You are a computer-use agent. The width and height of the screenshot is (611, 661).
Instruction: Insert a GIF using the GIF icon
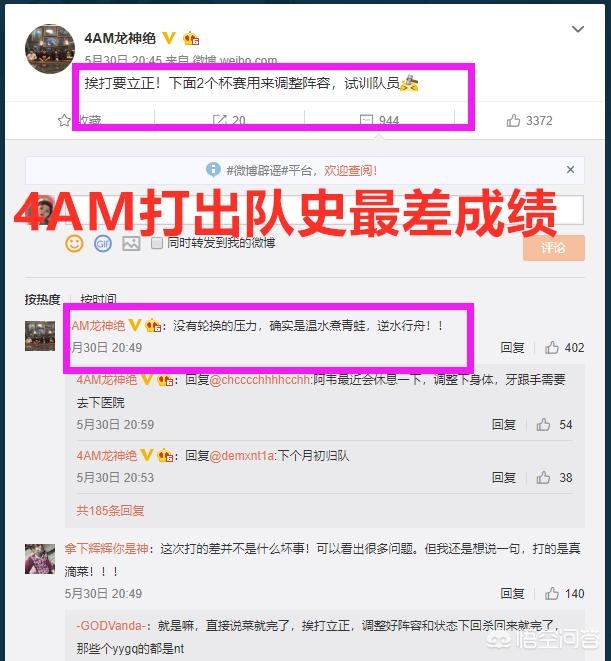coord(103,244)
